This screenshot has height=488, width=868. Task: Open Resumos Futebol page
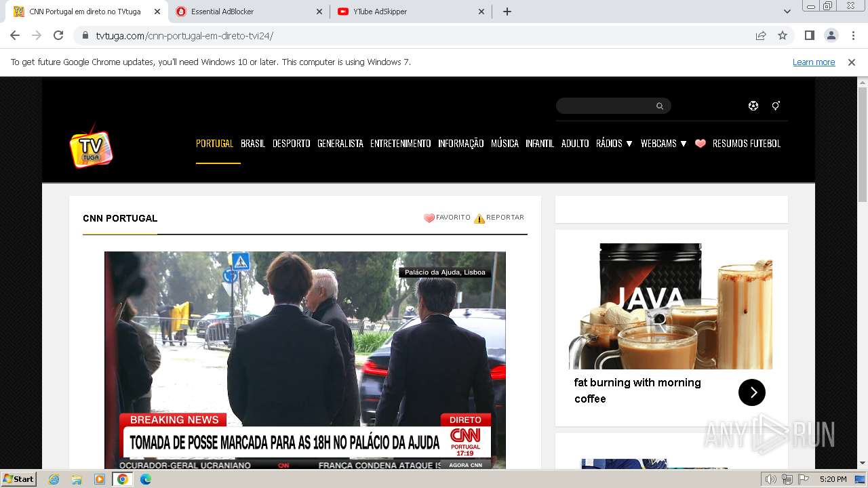click(747, 144)
